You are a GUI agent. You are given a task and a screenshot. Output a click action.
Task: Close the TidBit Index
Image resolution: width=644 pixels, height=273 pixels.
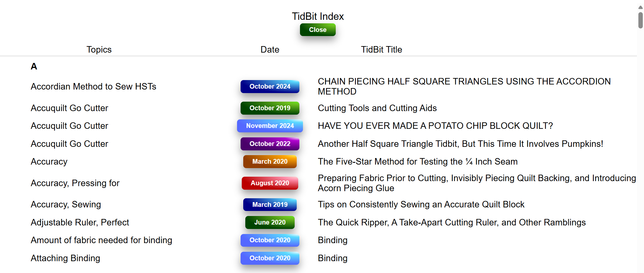318,30
